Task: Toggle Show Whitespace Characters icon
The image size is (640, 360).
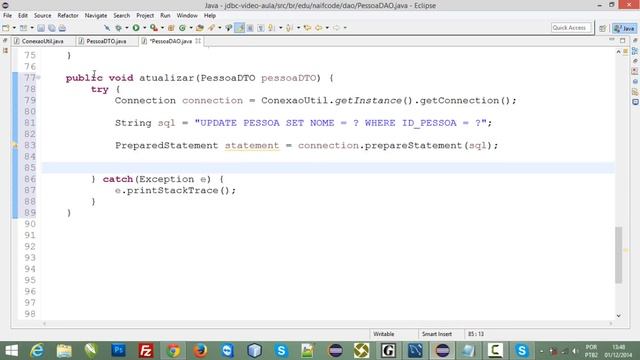Action: 260,28
